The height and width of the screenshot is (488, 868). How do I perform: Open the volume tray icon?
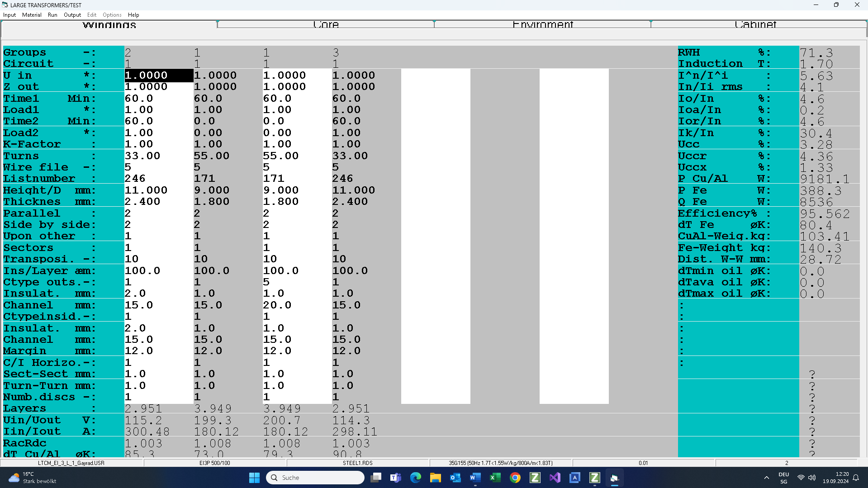[x=812, y=478]
